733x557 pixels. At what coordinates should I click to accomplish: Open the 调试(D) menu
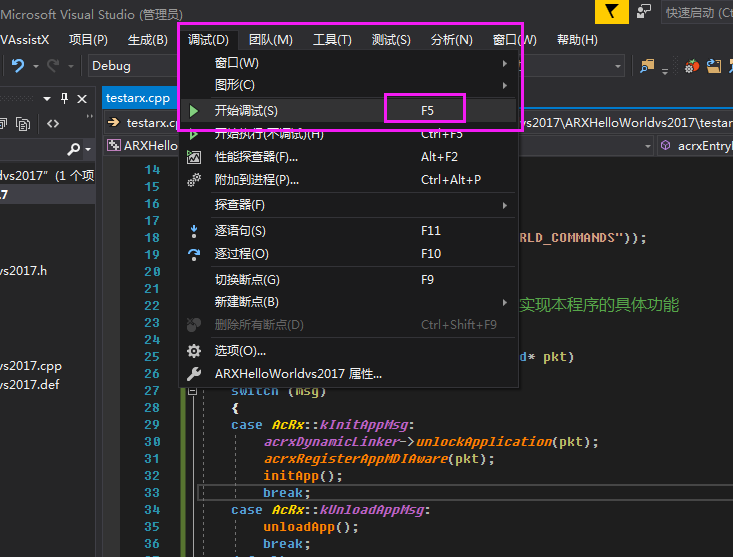tap(208, 40)
